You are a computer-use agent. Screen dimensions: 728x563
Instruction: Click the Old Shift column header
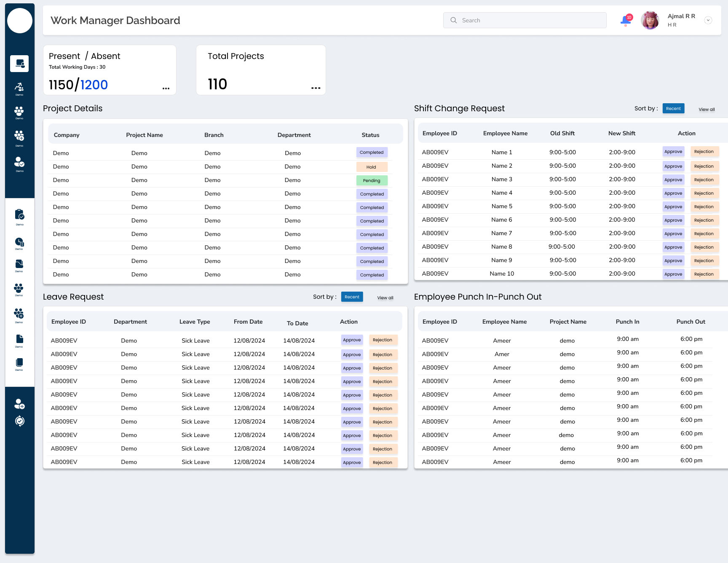tap(562, 133)
